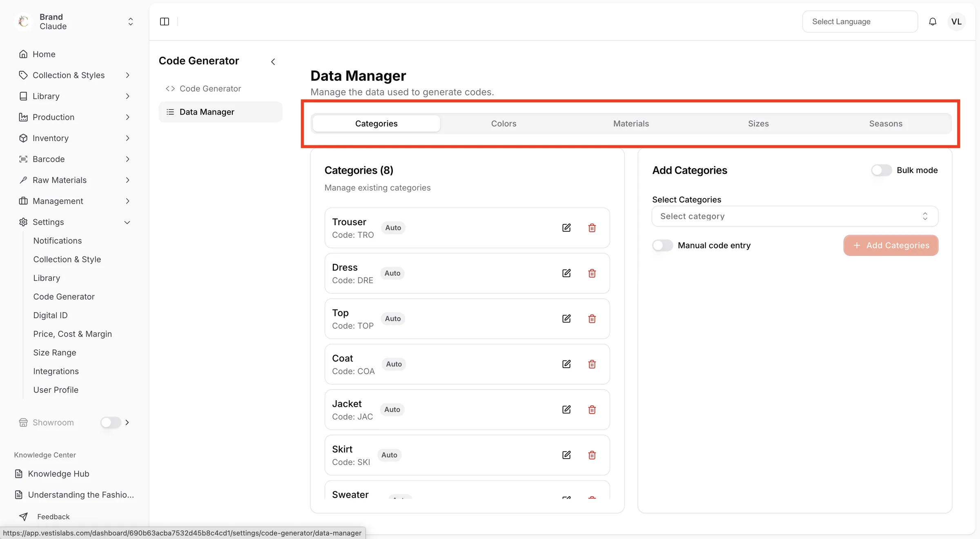
Task: Delete the Dress category with trash icon
Action: point(592,273)
